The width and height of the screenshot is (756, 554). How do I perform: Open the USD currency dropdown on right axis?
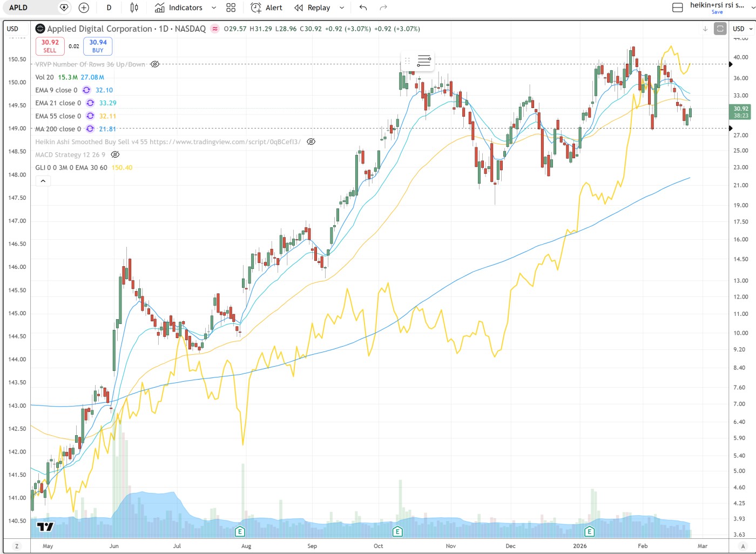tap(742, 29)
